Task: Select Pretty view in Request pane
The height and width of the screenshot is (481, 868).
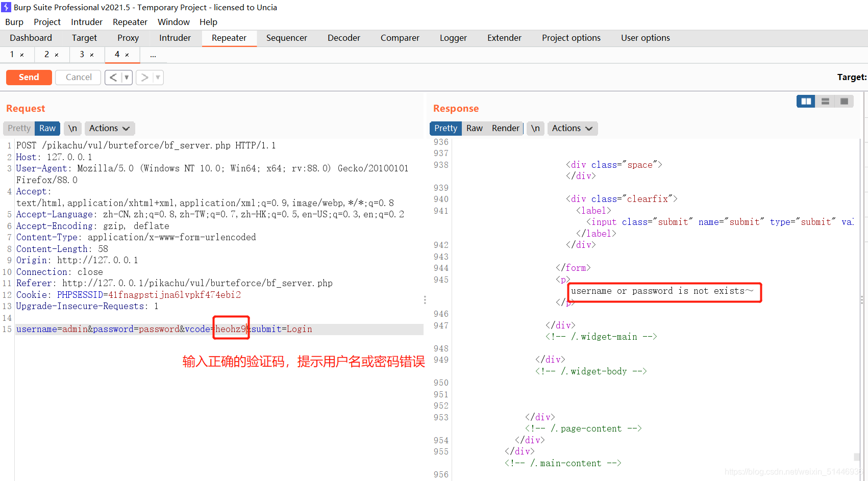Action: pos(19,129)
